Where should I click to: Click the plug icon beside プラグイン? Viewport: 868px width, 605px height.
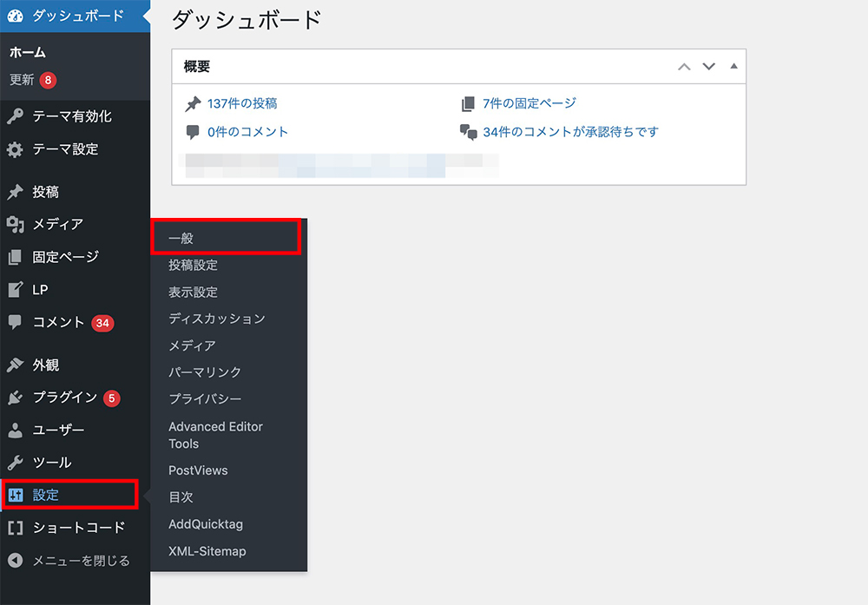16,398
